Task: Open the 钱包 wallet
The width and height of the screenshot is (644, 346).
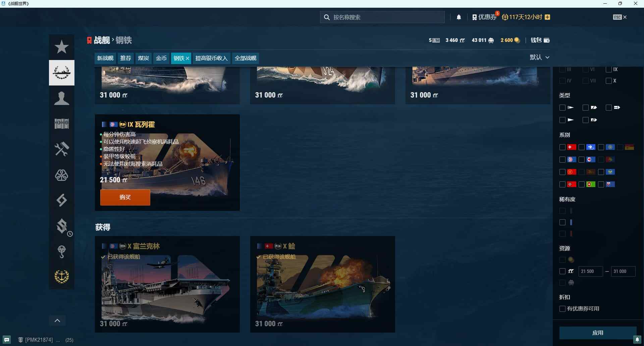Action: (x=540, y=40)
